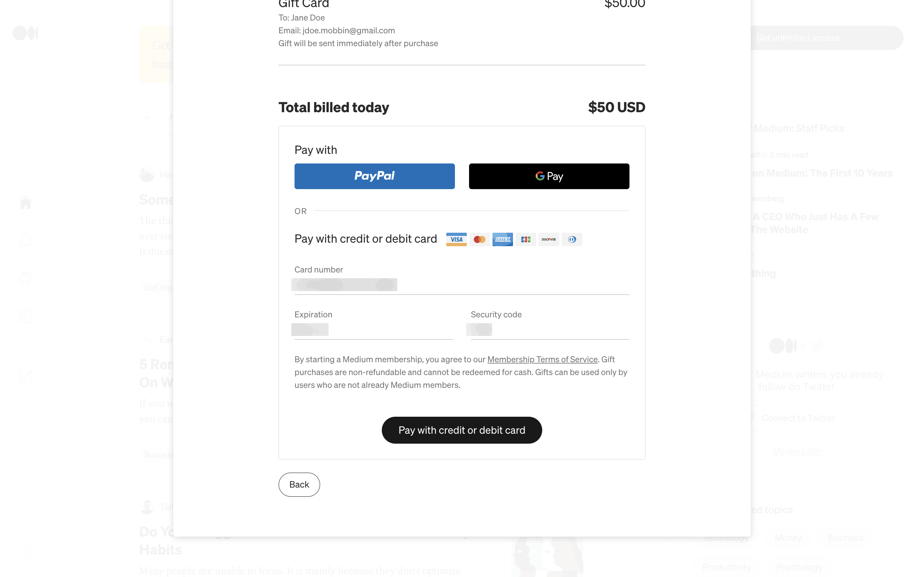This screenshot has height=577, width=924.
Task: Open the bookmarks icon in sidebar
Action: [x=26, y=278]
